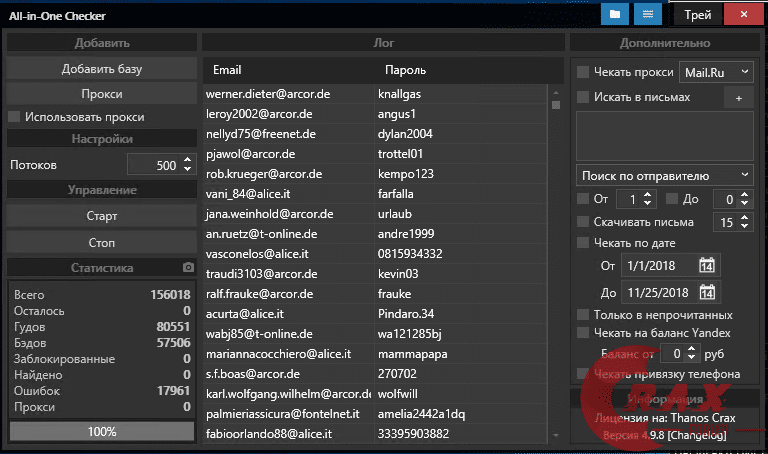Focus the search-in-letters text area
Screen dimensions: 768x454
665,136
